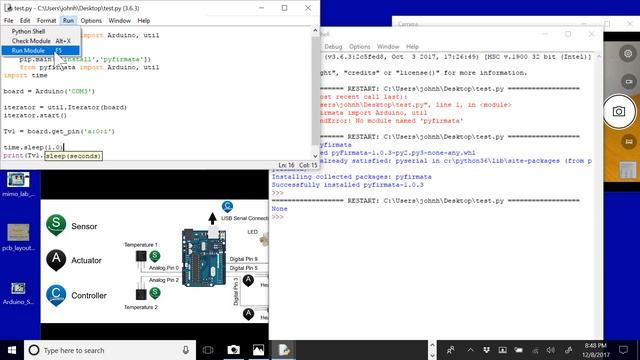640x360 pixels.
Task: Click green Sensor legend icon
Action: (56, 225)
